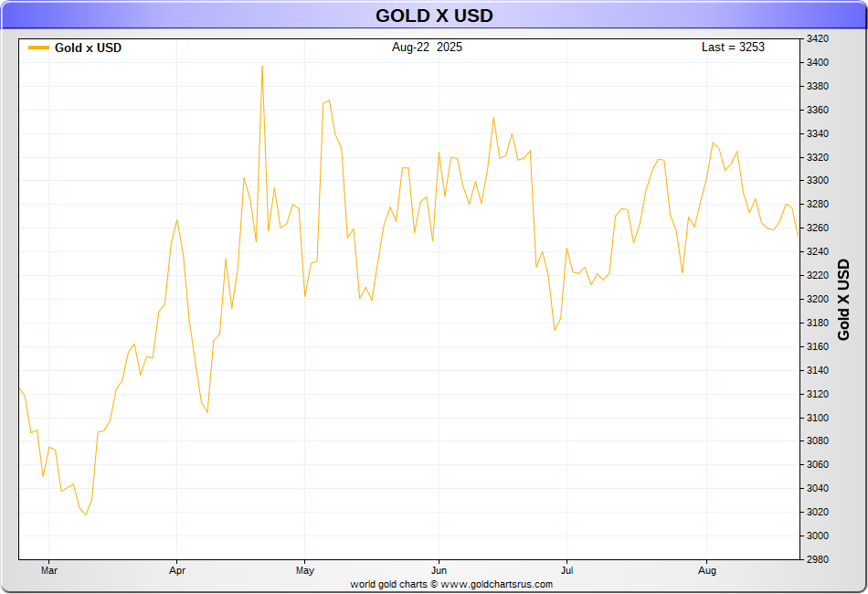Click the 'Mar' x-axis label
The height and width of the screenshot is (594, 868).
[48, 570]
